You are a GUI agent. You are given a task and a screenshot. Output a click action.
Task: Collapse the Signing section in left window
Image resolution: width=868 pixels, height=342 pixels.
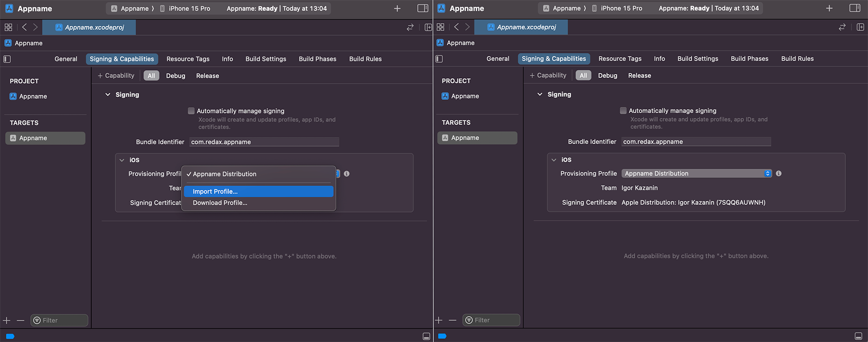pos(108,95)
